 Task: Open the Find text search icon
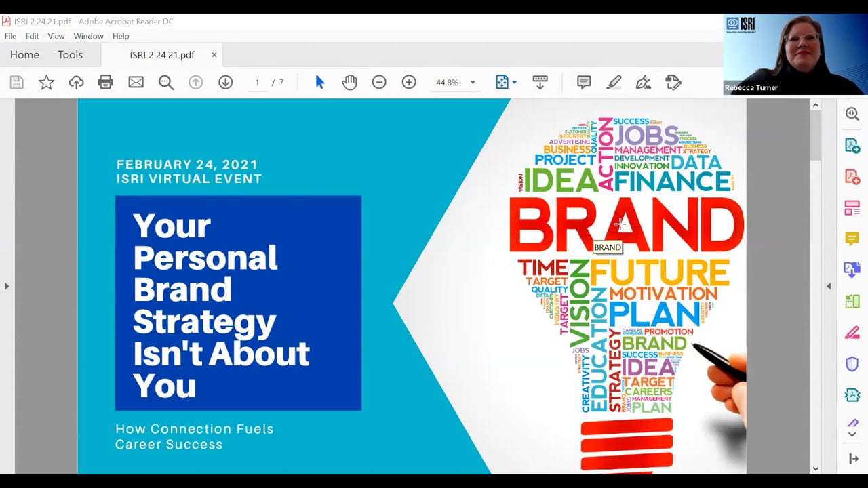[x=165, y=83]
